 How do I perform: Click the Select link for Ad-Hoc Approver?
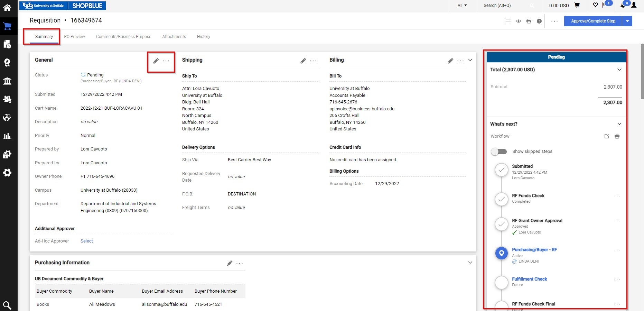86,241
